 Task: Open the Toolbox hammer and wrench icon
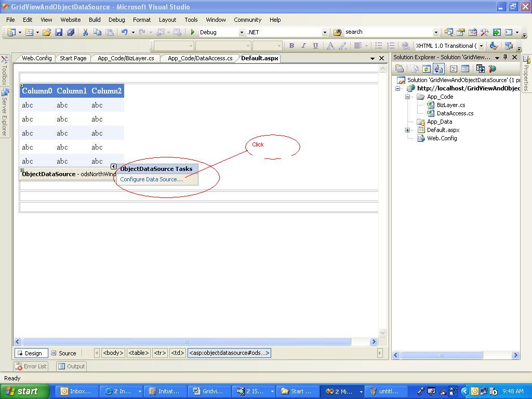tap(484, 32)
